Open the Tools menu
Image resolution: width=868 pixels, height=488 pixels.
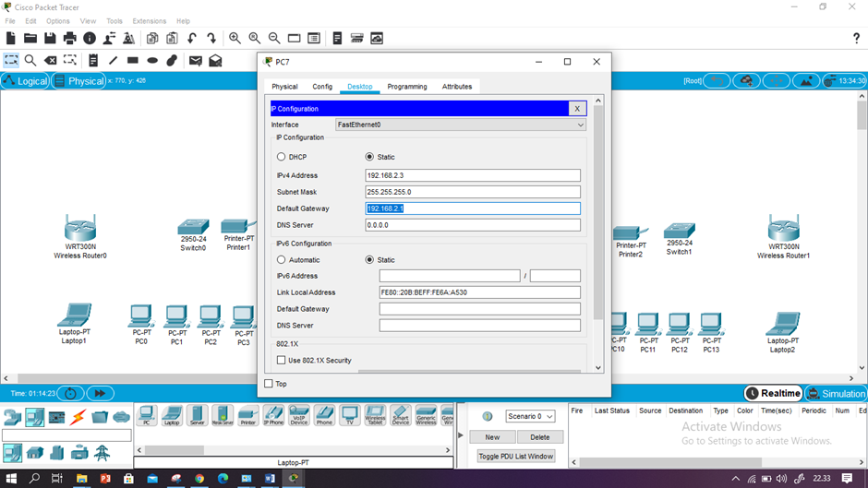(x=114, y=21)
